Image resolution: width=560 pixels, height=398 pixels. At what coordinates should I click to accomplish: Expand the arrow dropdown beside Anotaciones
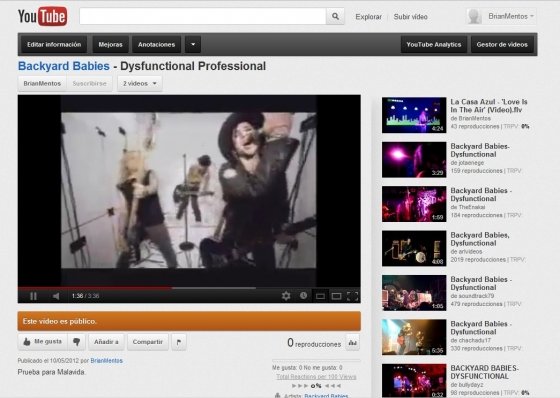coord(193,45)
